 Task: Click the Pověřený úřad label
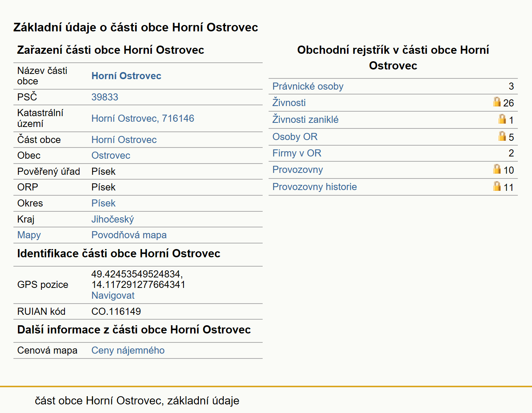click(x=49, y=171)
